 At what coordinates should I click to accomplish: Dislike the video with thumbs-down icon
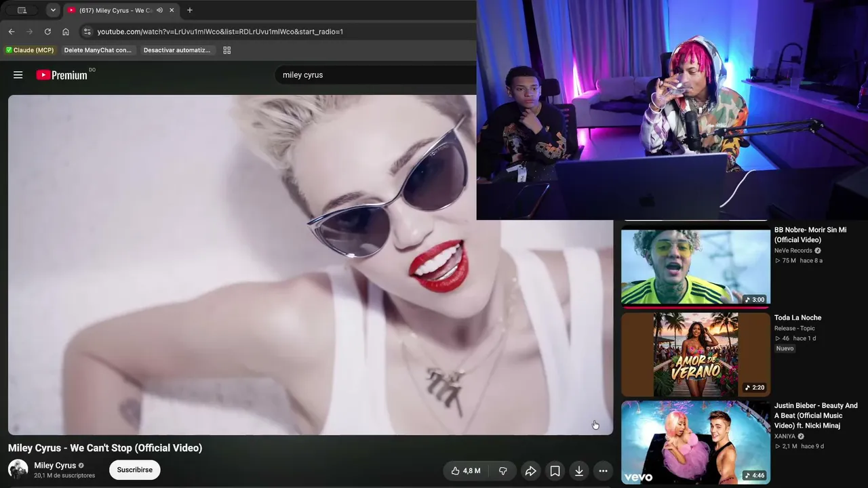[x=503, y=471]
